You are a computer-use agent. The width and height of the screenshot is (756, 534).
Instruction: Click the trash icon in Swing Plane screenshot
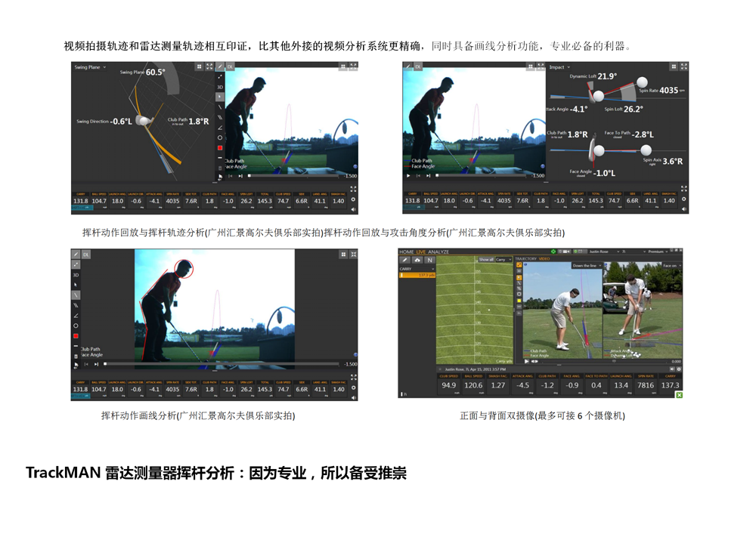coord(220,168)
